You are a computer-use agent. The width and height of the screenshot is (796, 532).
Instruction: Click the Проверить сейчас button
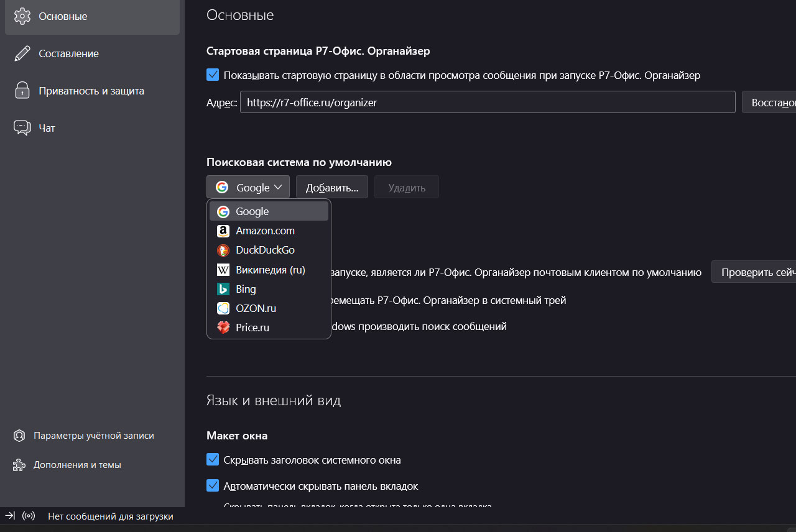click(x=754, y=272)
